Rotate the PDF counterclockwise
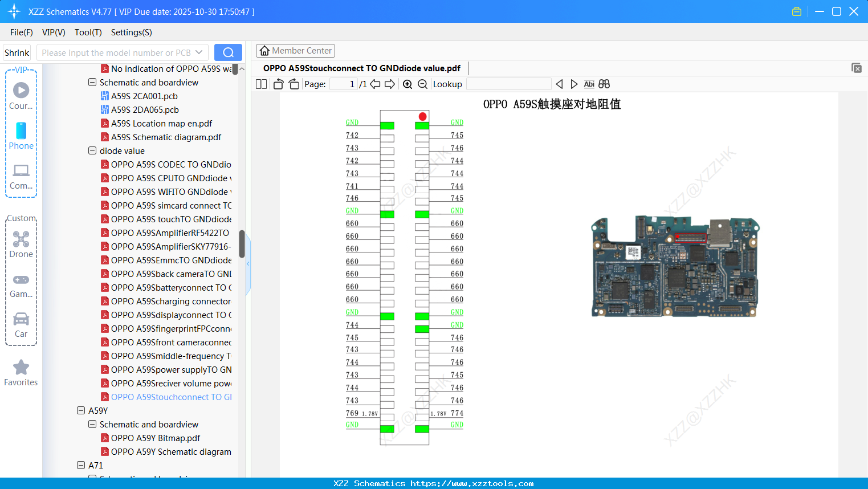868x489 pixels. [278, 84]
